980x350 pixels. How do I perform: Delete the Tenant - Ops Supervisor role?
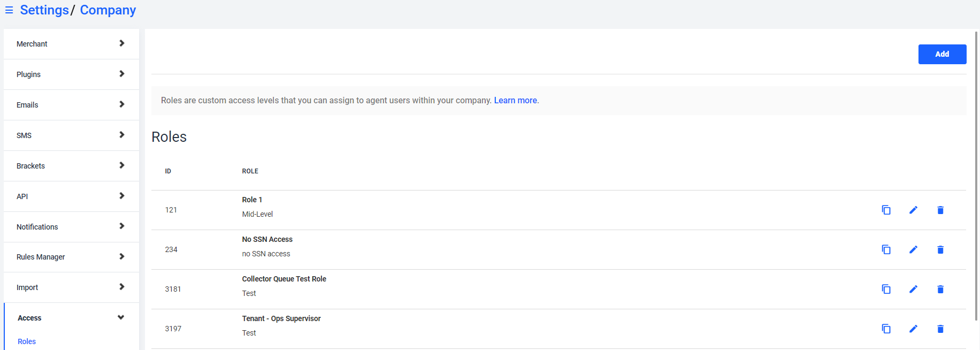(x=940, y=329)
